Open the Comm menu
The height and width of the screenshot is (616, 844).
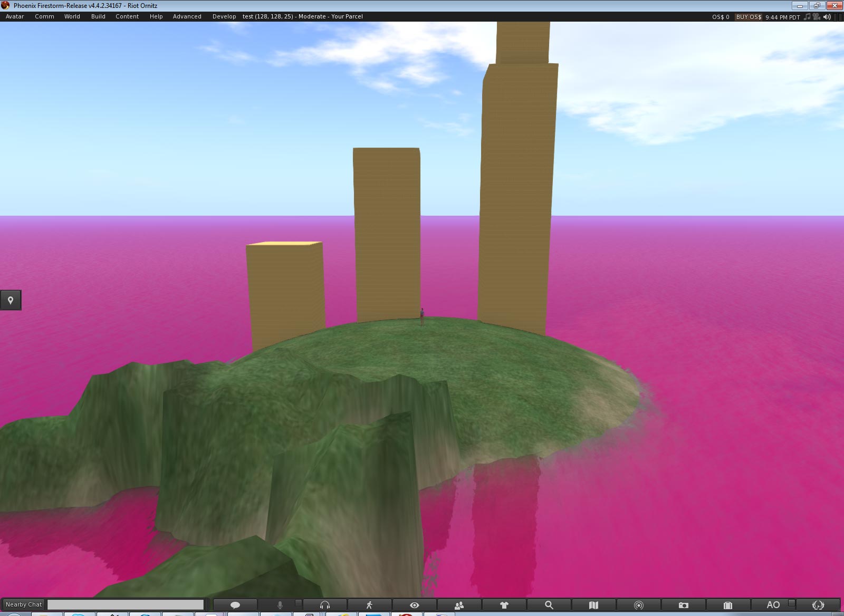44,16
